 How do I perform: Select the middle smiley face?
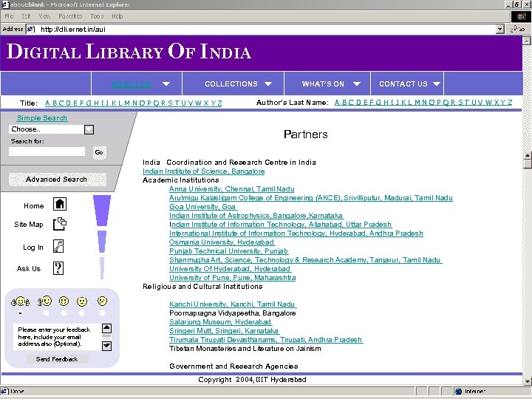click(64, 301)
